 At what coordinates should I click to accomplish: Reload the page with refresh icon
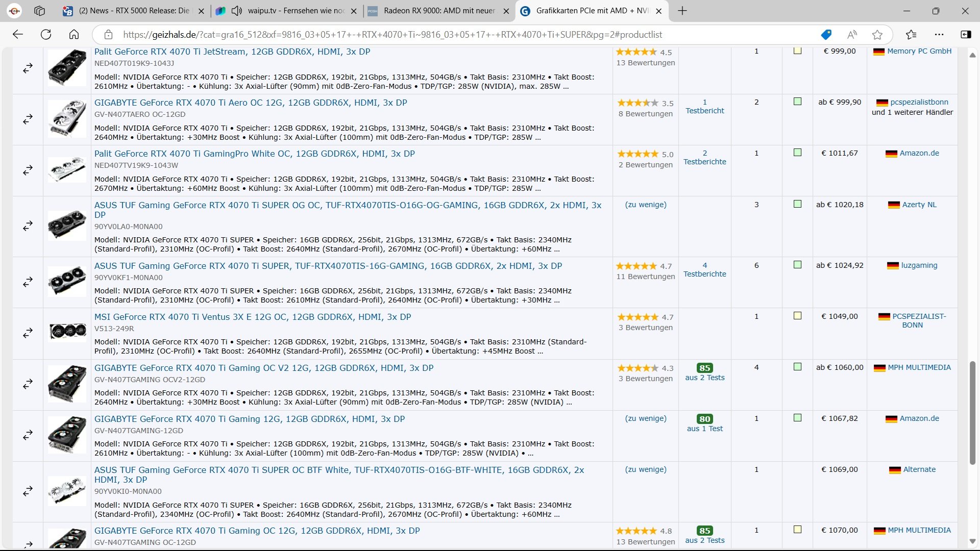(x=46, y=35)
